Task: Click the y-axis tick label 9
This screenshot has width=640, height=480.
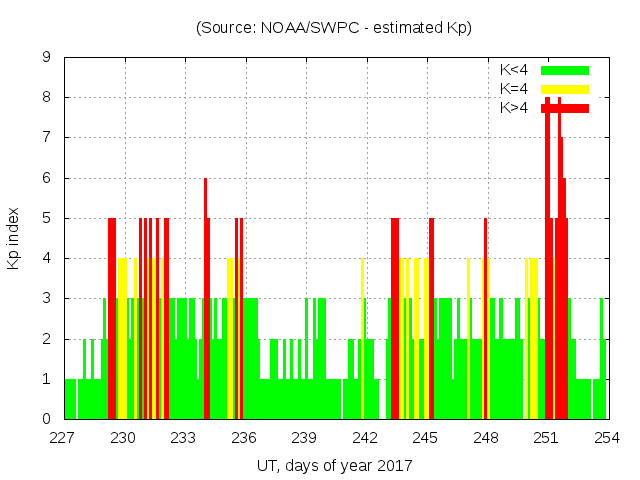Action: 46,58
